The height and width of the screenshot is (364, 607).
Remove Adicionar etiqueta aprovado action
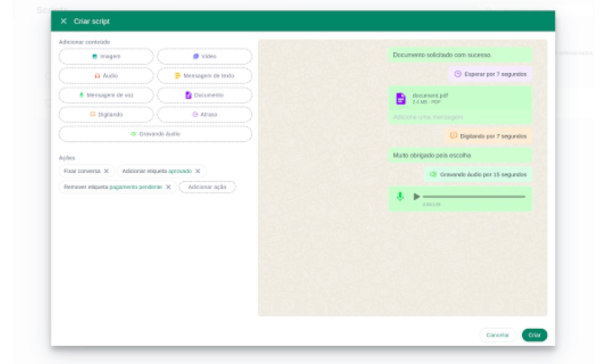(x=198, y=171)
